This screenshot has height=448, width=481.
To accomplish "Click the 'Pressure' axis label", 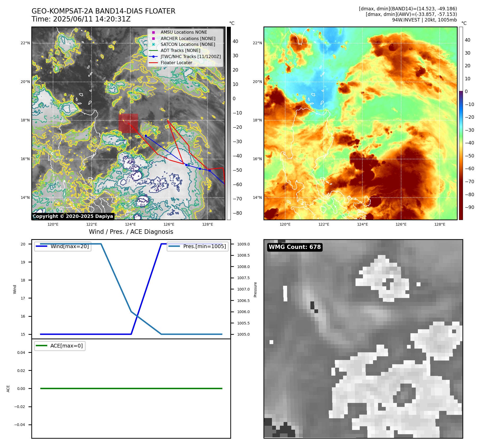I will point(255,289).
